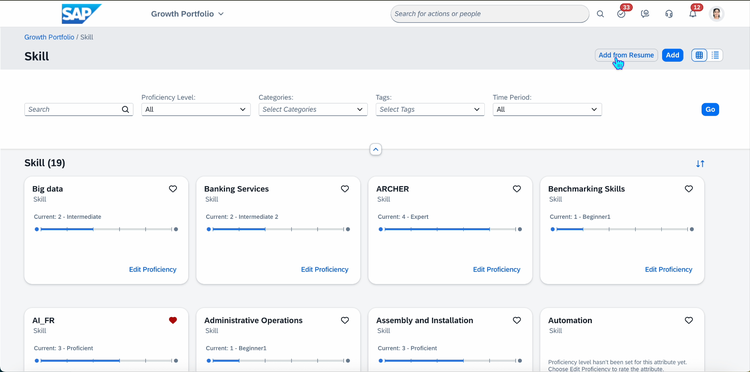Viewport: 750px width, 372px height.
Task: Unfavorite the AI_FR skill
Action: click(x=173, y=320)
